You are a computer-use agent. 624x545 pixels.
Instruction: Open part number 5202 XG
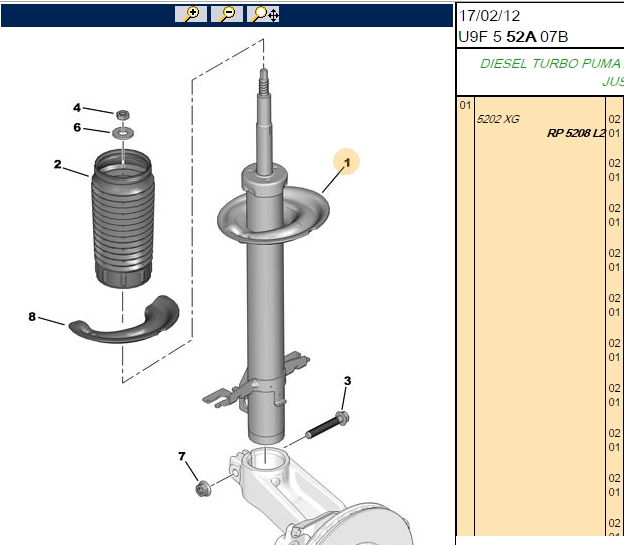tap(498, 119)
